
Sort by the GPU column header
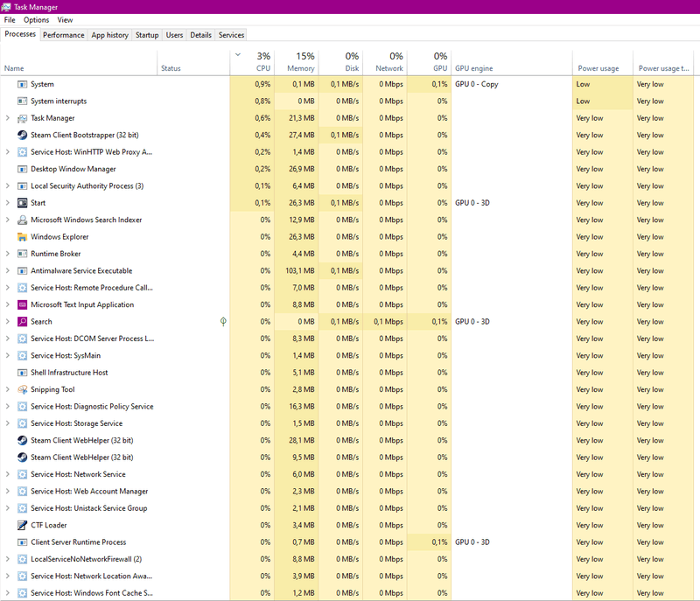(429, 62)
